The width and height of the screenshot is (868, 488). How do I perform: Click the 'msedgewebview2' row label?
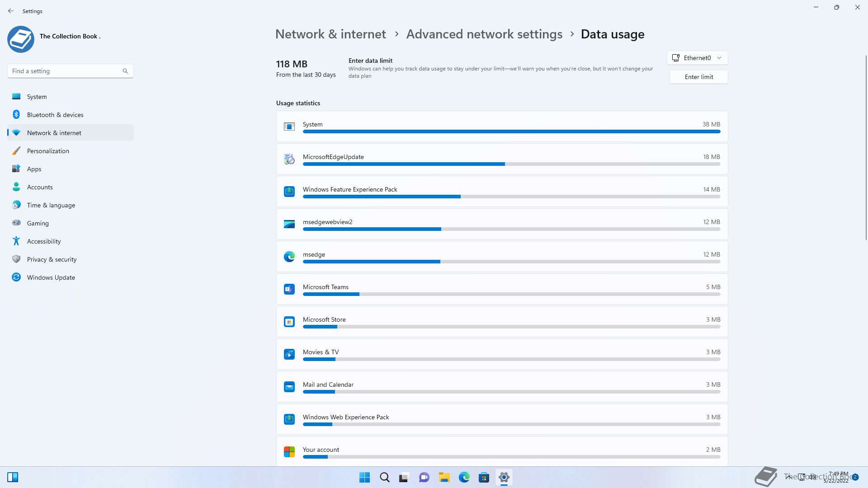[x=327, y=222]
